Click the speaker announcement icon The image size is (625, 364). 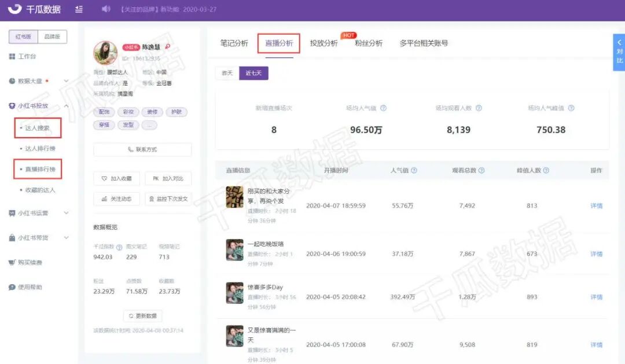[x=106, y=9]
